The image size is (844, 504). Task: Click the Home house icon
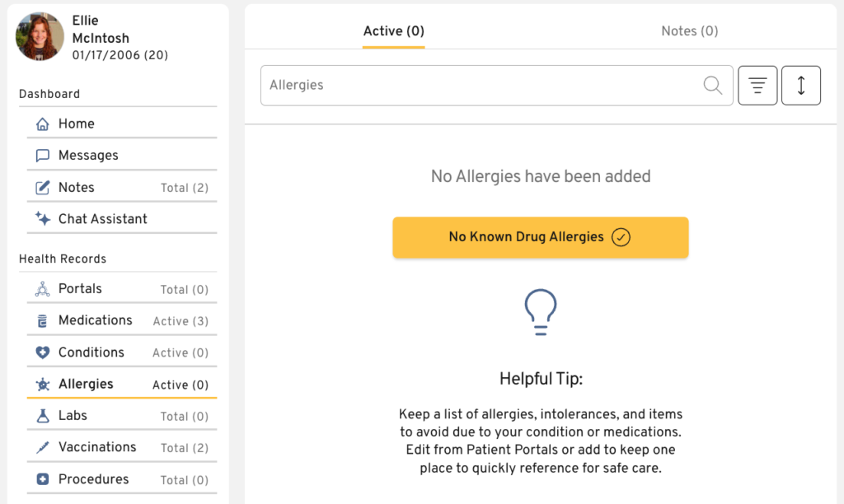click(43, 124)
